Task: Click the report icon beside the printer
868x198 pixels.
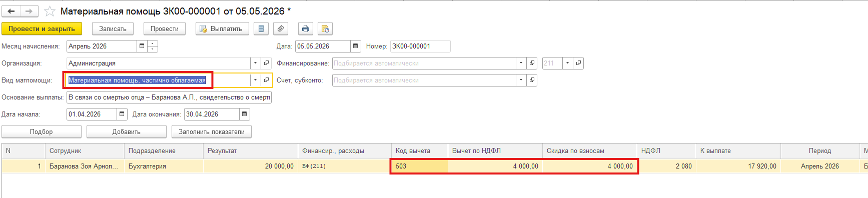Action: [x=325, y=28]
